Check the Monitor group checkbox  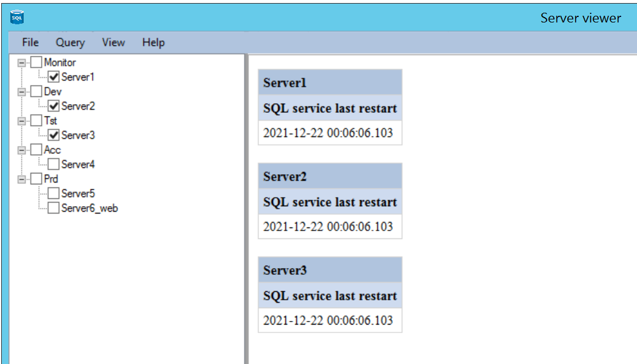tap(36, 62)
